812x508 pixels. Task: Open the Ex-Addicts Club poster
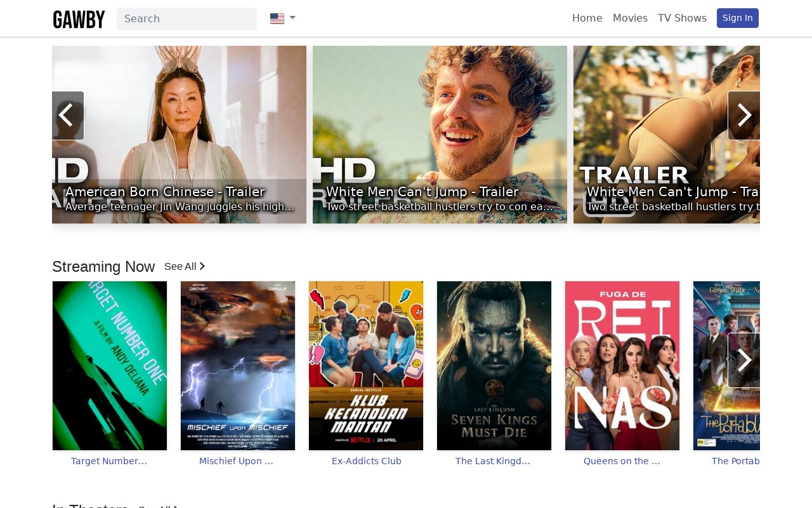(x=366, y=366)
